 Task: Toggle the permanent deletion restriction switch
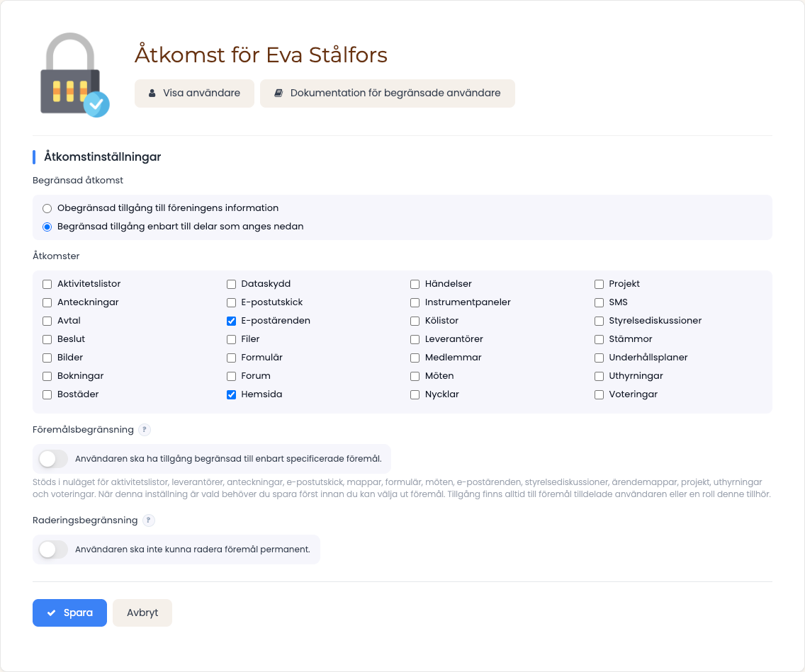pyautogui.click(x=53, y=550)
